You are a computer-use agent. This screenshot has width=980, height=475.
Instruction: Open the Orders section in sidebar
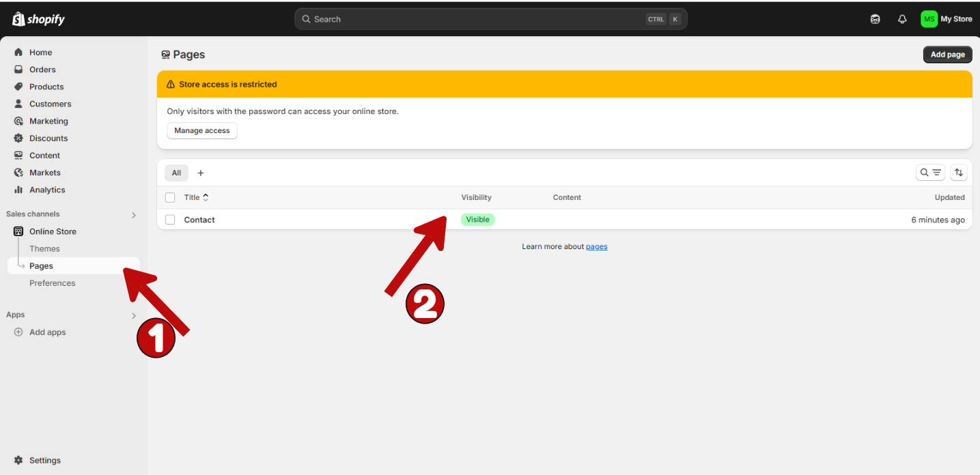pyautogui.click(x=42, y=69)
